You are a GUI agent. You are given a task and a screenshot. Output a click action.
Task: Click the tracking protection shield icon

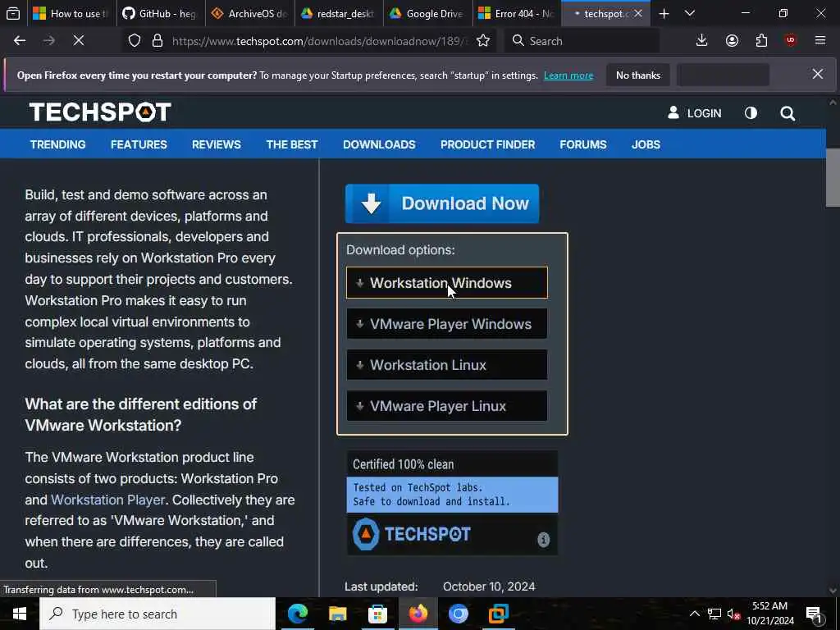(135, 41)
